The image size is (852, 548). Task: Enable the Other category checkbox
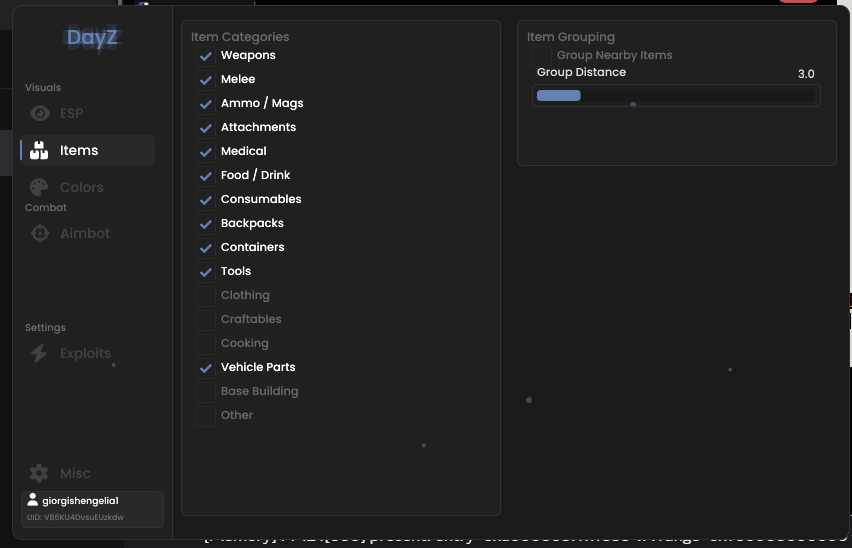click(205, 416)
